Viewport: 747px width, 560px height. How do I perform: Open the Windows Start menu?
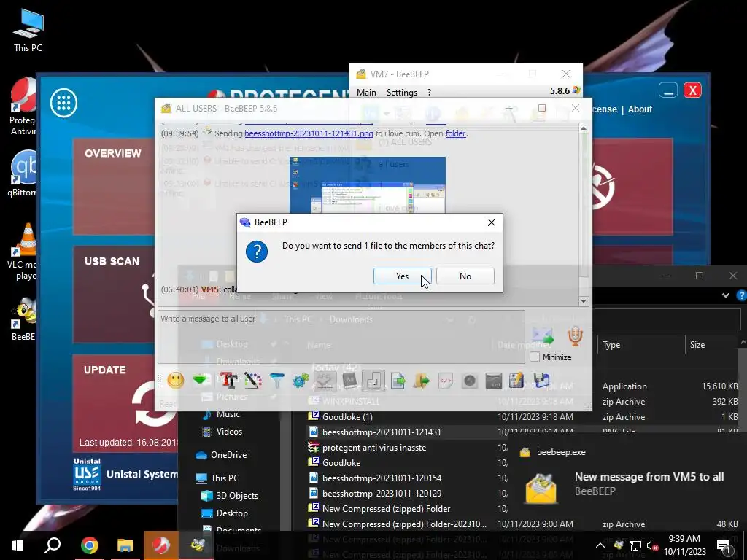tap(18, 545)
